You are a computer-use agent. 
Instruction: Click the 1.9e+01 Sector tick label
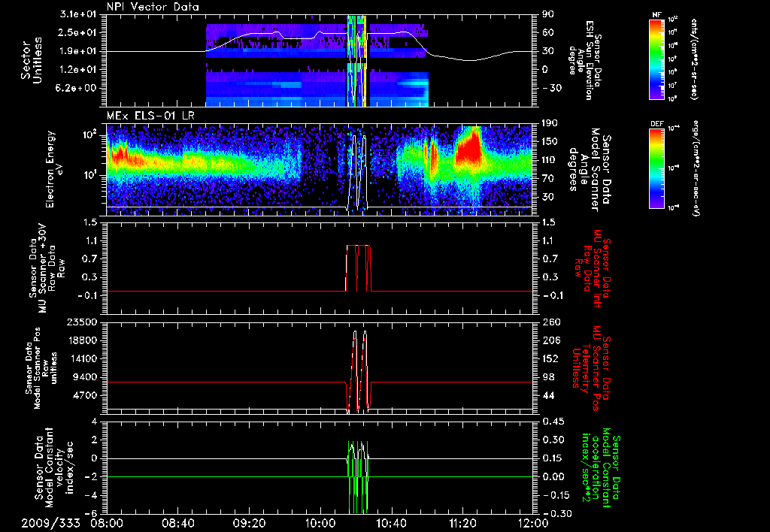pos(77,51)
